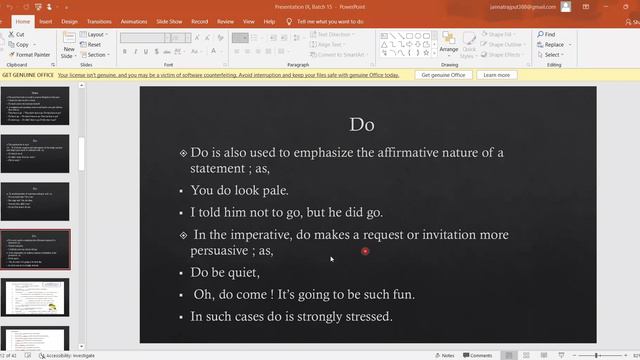Viewport: 640px width, 360px height.
Task: Select the Oval shape in gallery
Action: click(418, 36)
